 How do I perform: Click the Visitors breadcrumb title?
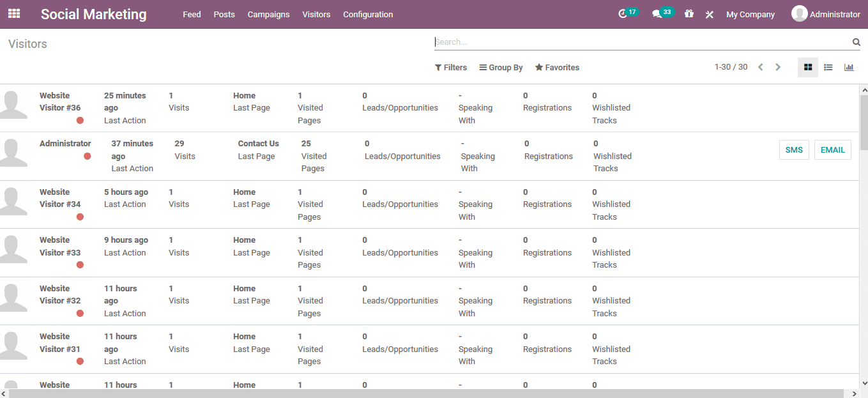tap(27, 44)
